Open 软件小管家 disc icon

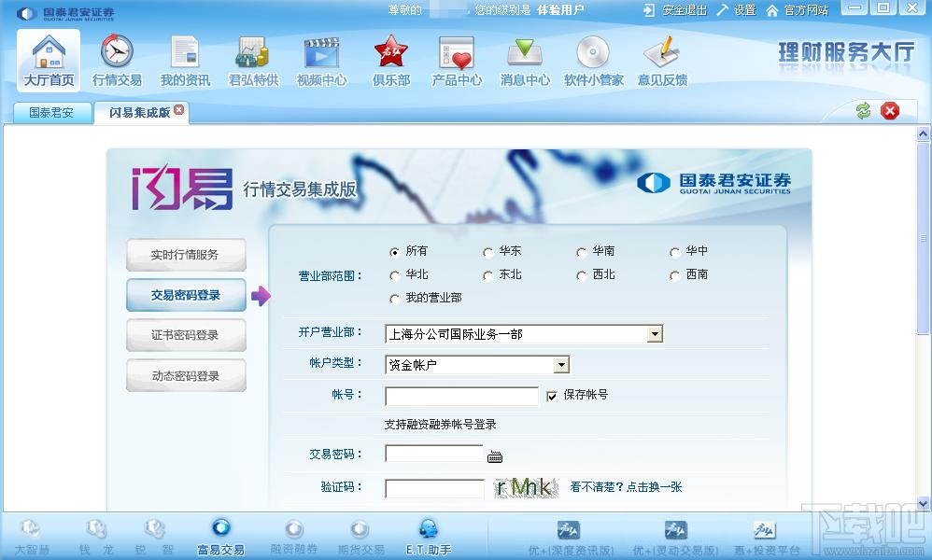click(593, 60)
